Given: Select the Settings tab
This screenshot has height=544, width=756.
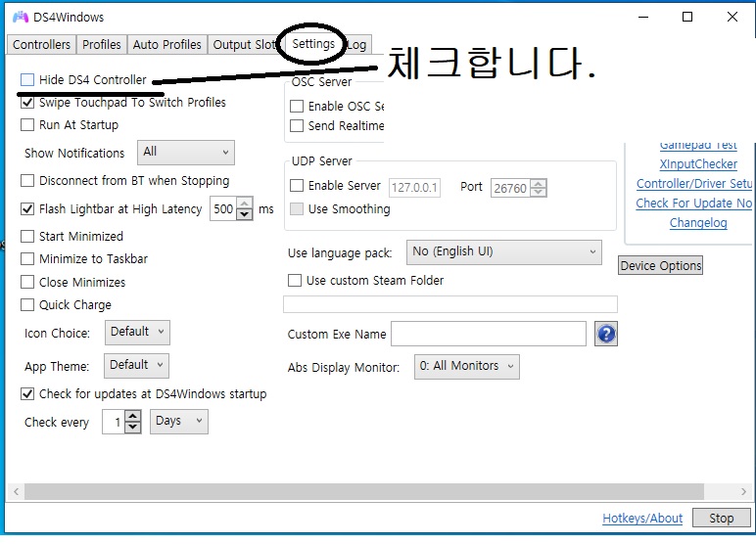Looking at the screenshot, I should tap(313, 44).
